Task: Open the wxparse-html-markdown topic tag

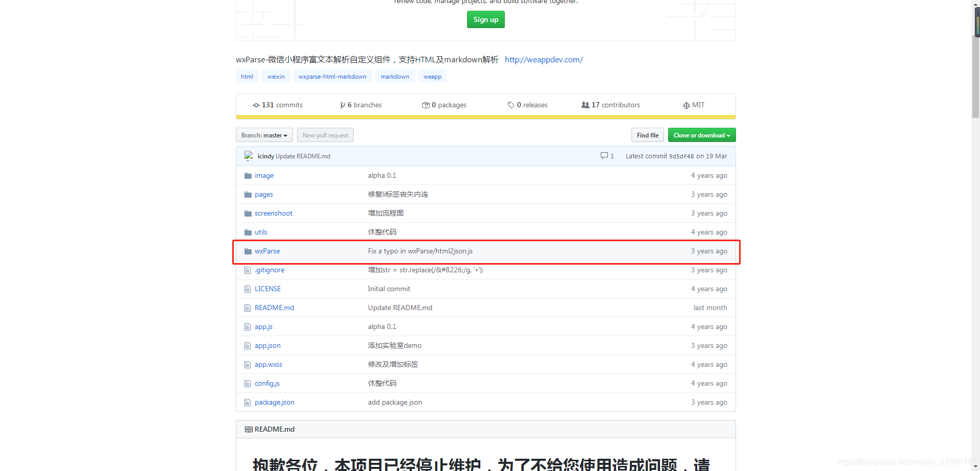Action: click(x=332, y=77)
